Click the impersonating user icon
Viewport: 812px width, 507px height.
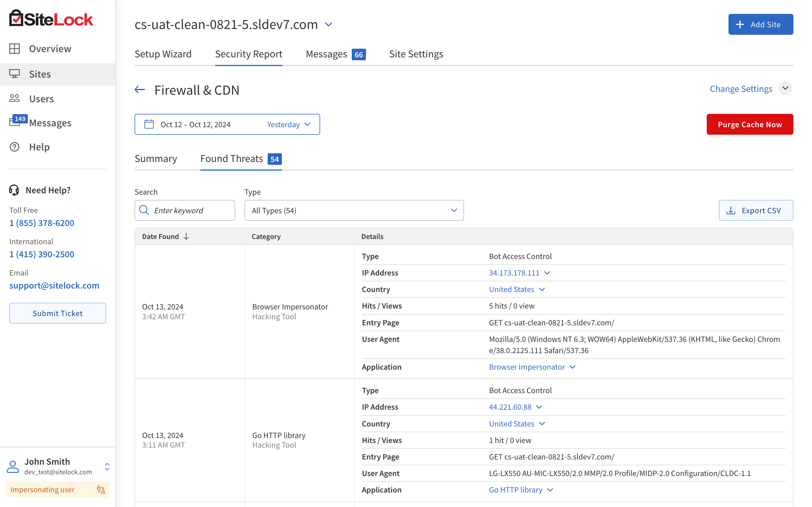click(x=101, y=490)
